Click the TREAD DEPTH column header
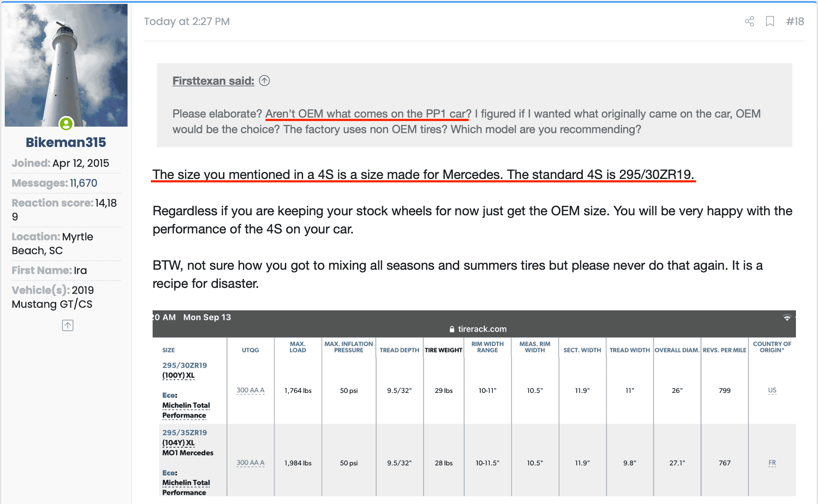The width and height of the screenshot is (818, 504). coord(399,350)
